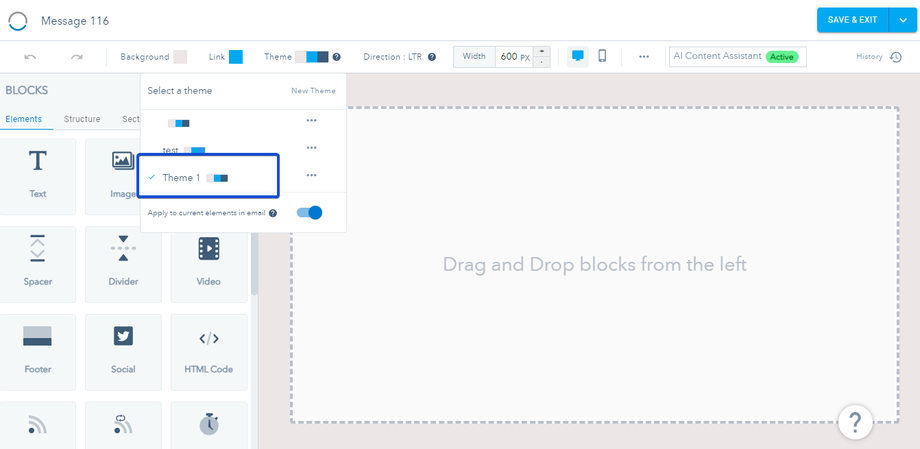Switch to desktop preview icon
Viewport: 920px width, 449px height.
click(x=578, y=56)
